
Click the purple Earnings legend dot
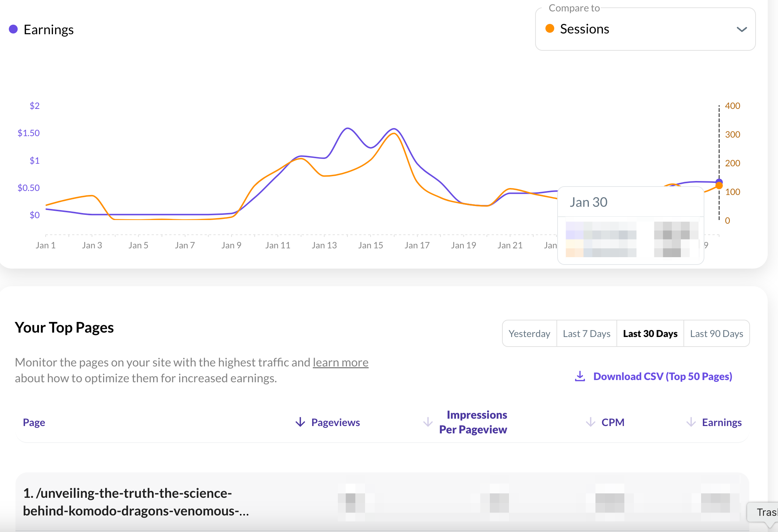point(13,29)
